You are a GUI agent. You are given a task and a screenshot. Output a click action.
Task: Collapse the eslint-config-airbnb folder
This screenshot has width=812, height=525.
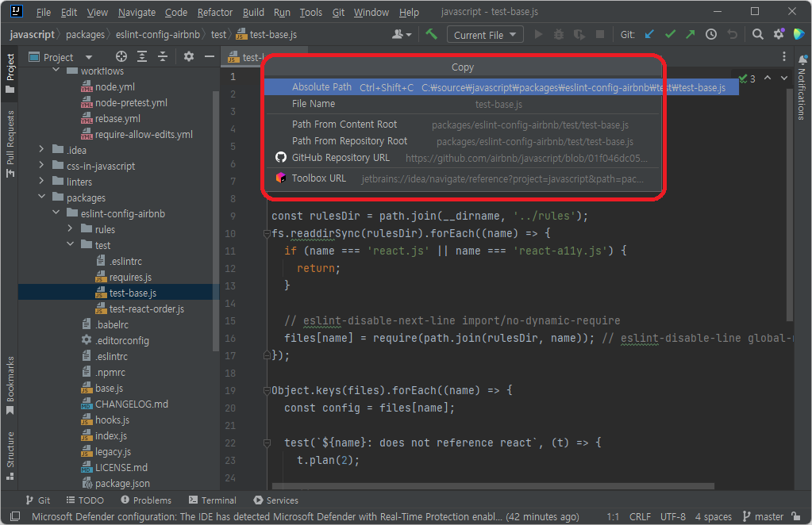tap(56, 213)
